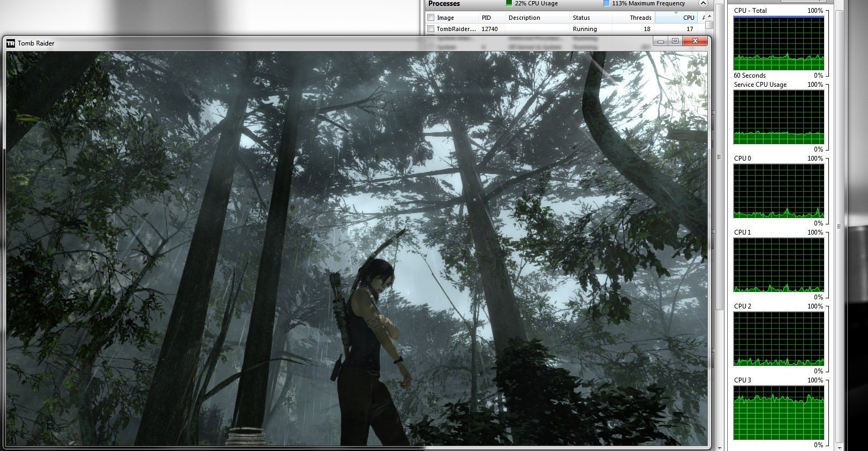
Task: Click the main pane scrollbar down arrow
Action: tap(720, 447)
